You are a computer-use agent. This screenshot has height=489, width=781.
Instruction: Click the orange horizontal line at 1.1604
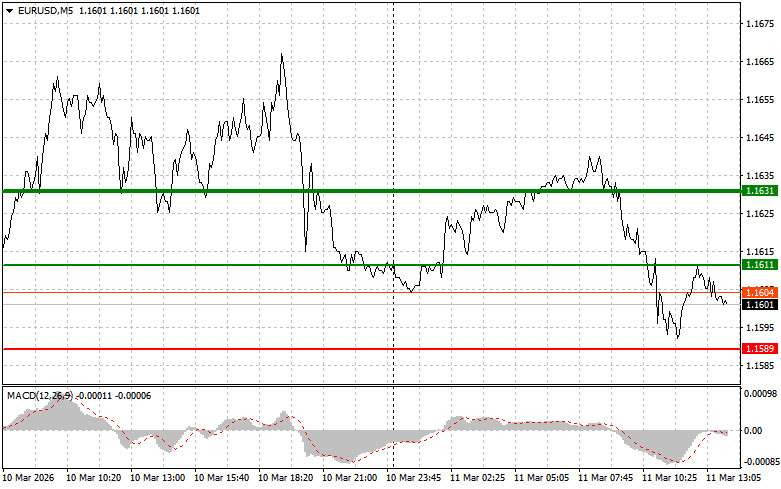(x=372, y=292)
